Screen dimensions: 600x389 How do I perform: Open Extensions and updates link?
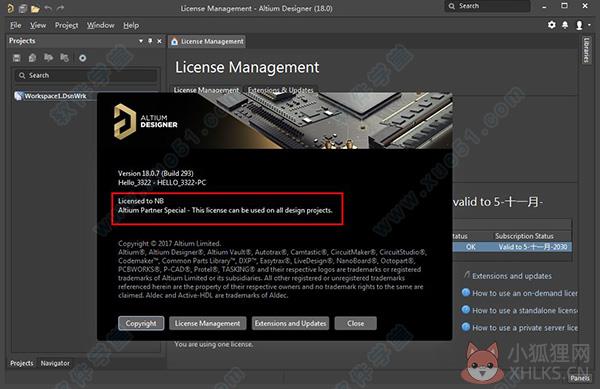[512, 276]
